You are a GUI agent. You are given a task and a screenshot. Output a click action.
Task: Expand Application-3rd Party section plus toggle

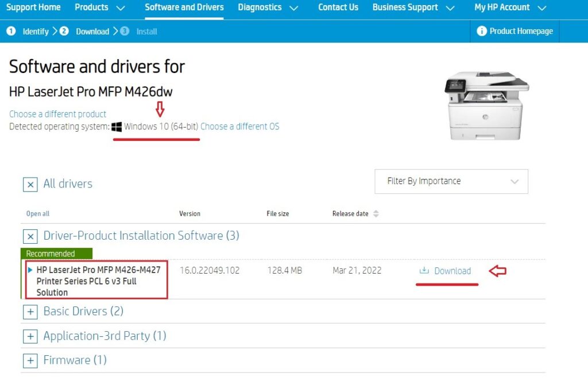point(30,336)
